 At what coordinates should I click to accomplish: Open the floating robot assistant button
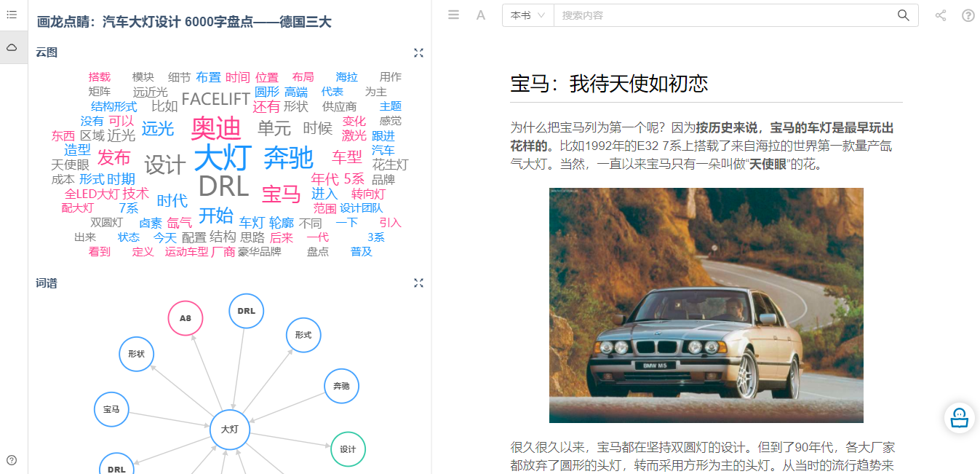pos(960,418)
